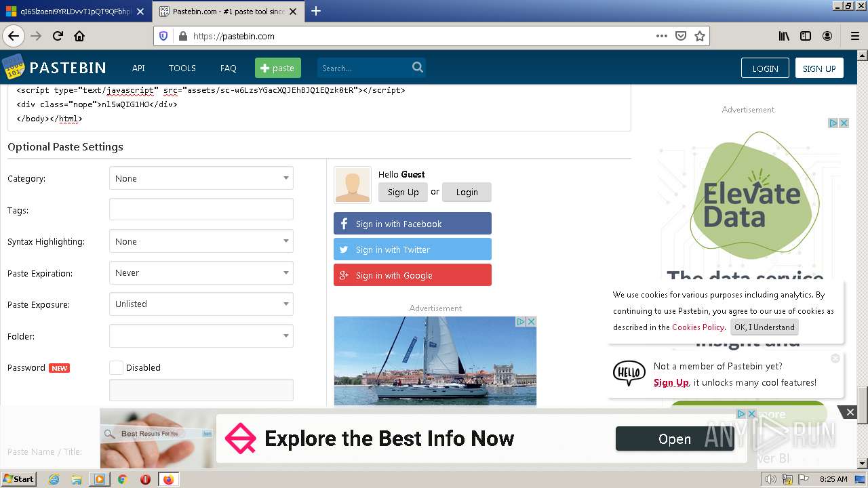Click the browser address bar URL
The width and height of the screenshot is (868, 488).
233,36
